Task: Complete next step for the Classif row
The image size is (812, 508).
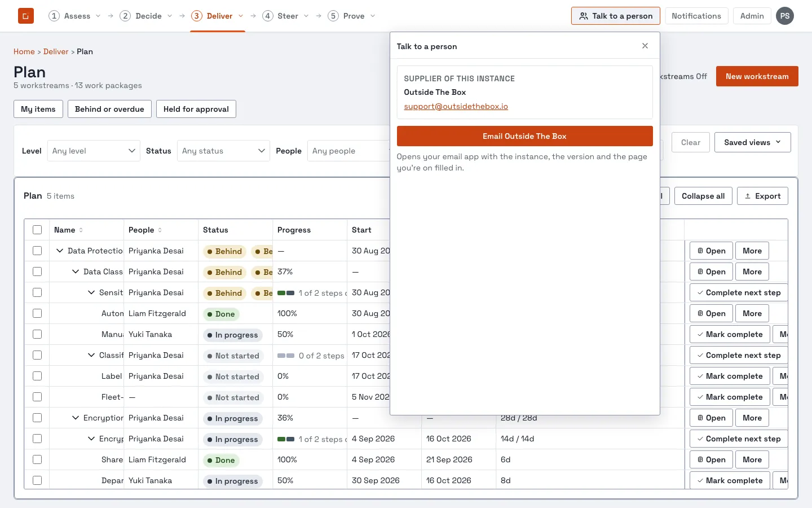Action: pos(739,356)
